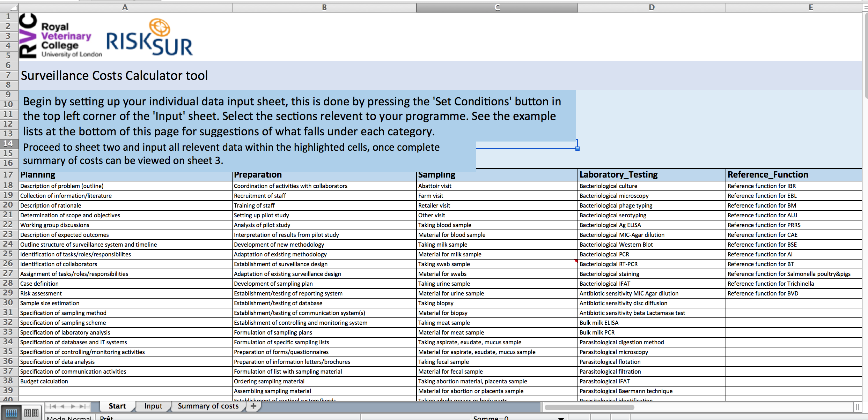The width and height of the screenshot is (868, 420).
Task: Select the 'Sampling' header cell
Action: [497, 175]
